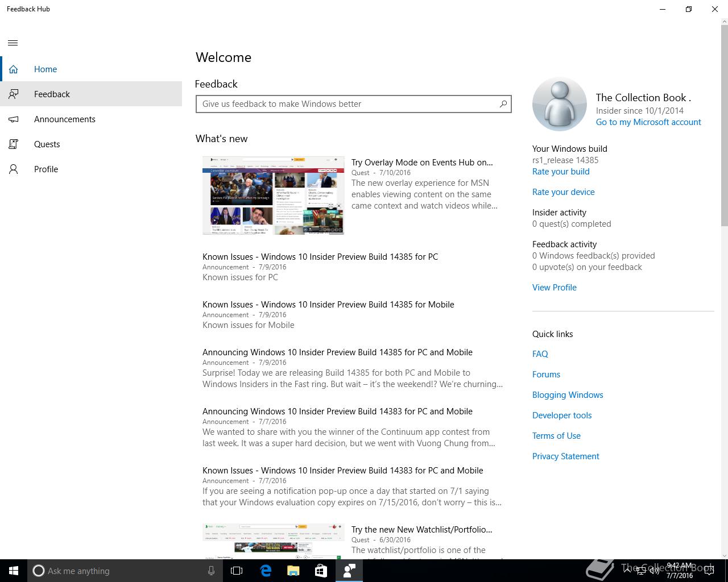Open Task View on the taskbar
This screenshot has height=582, width=728.
[237, 571]
